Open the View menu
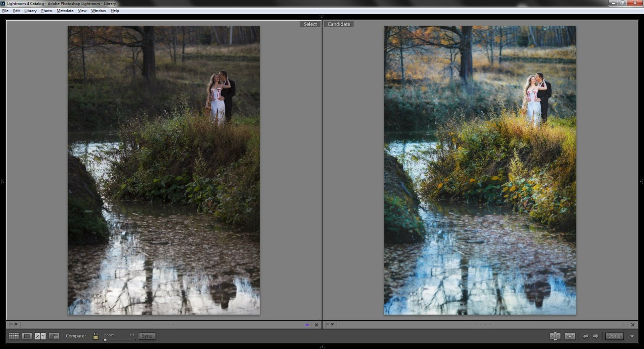 [x=83, y=11]
